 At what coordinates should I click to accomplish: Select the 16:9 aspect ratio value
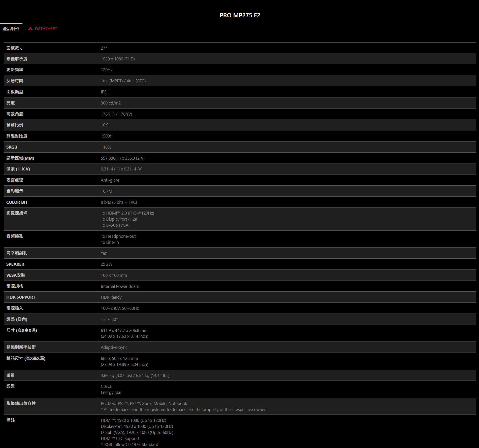105,125
